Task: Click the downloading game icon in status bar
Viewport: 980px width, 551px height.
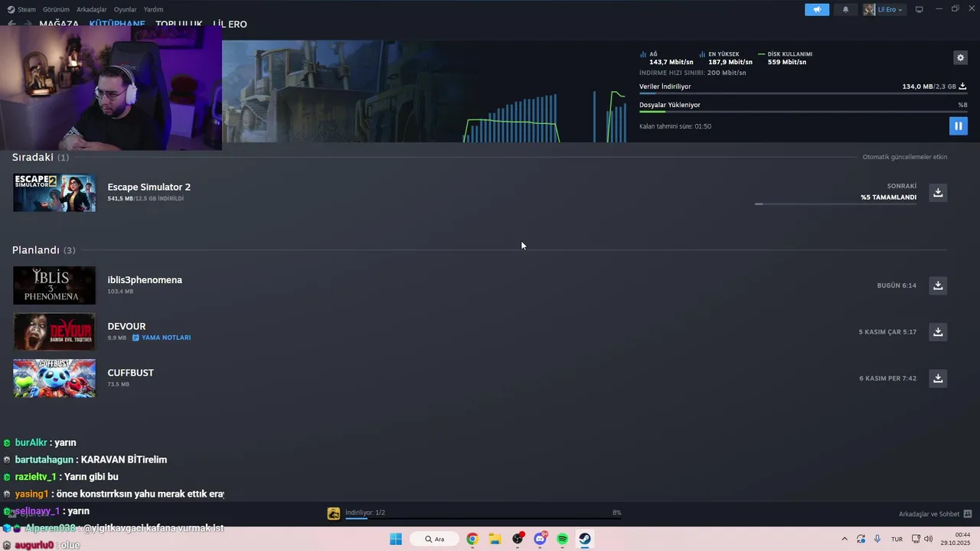Action: pyautogui.click(x=334, y=514)
